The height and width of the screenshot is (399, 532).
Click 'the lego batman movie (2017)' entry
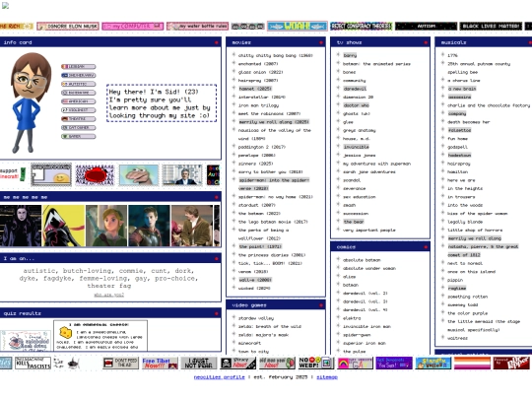point(273,222)
